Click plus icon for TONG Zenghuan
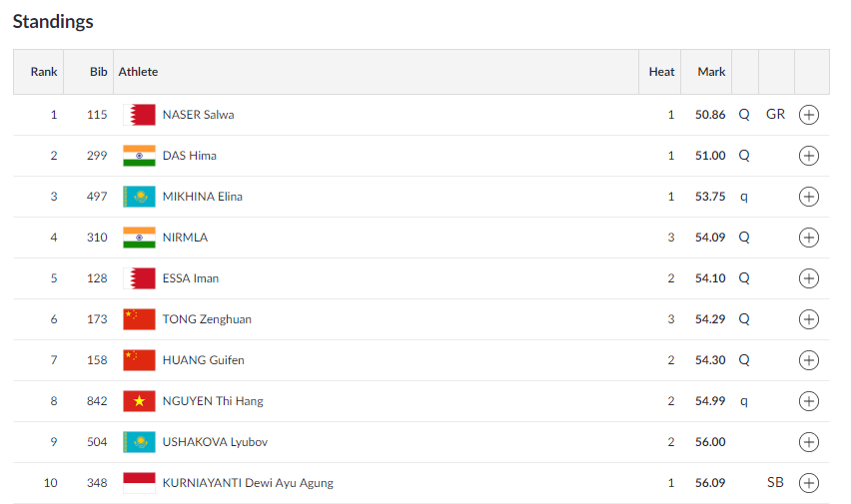This screenshot has height=504, width=851. click(809, 319)
